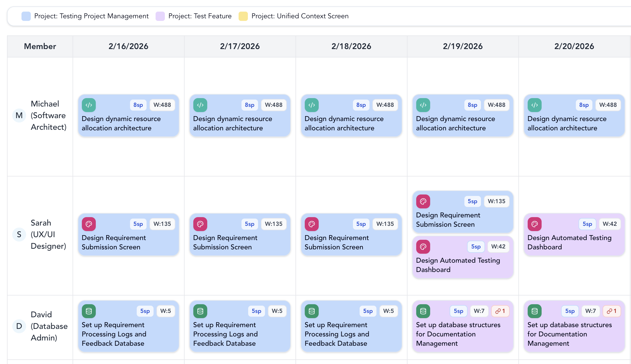Select the Member column header
This screenshot has width=631, height=364.
point(40,46)
